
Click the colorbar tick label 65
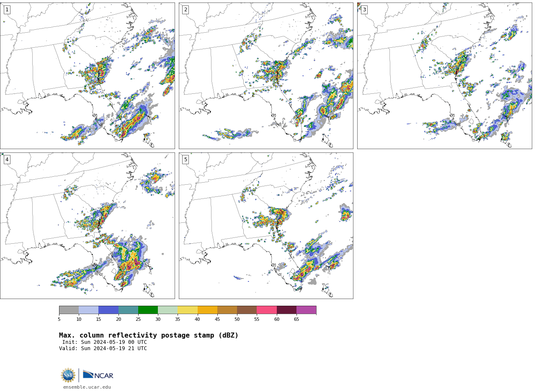tap(296, 320)
